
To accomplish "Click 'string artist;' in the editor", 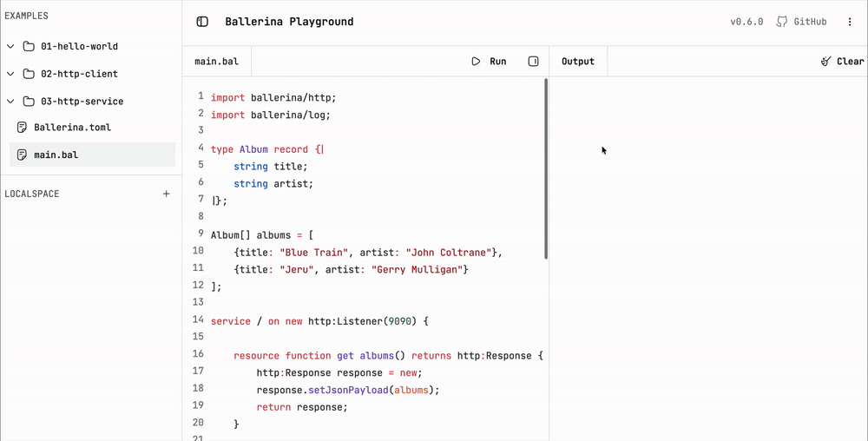I will click(x=273, y=184).
